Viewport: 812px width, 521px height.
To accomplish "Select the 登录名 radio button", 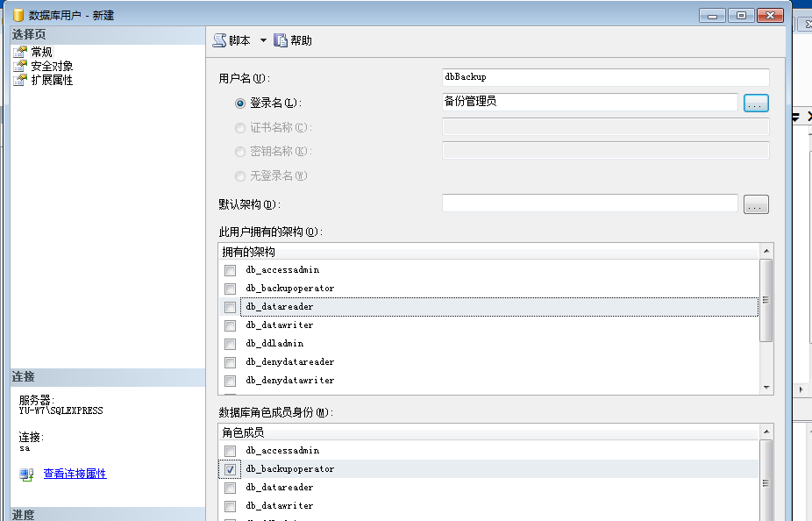I will pyautogui.click(x=239, y=103).
